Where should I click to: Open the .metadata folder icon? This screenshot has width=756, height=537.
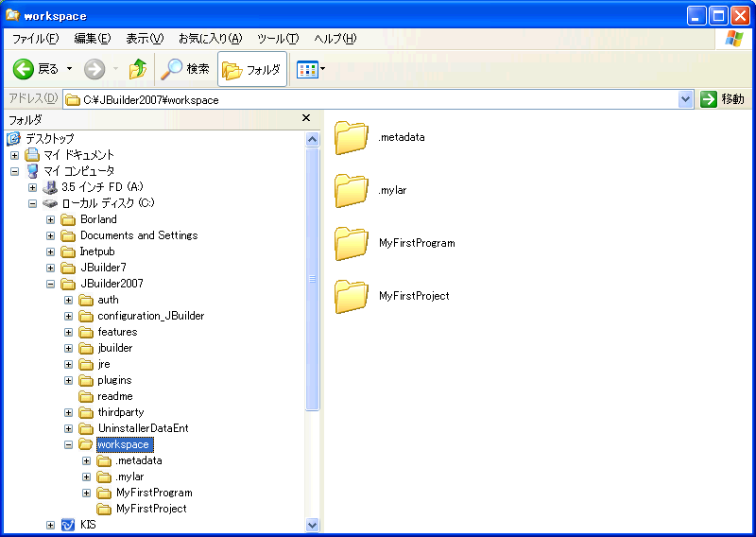(351, 138)
